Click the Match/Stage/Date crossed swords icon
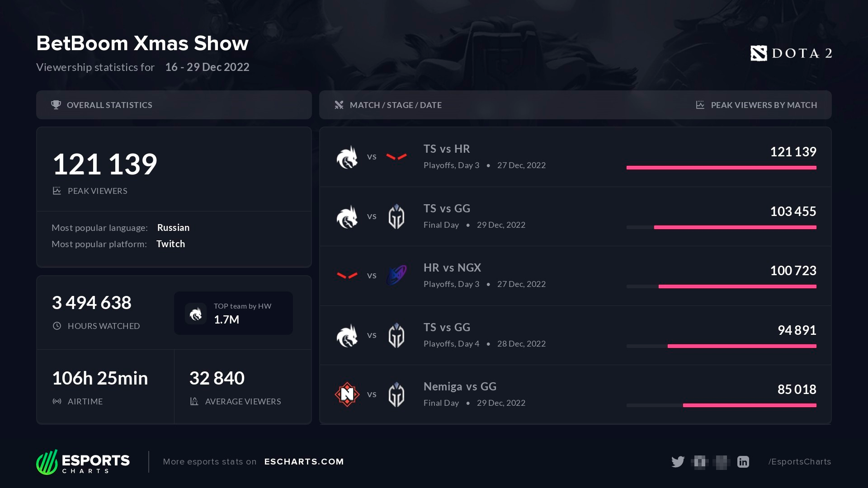The height and width of the screenshot is (488, 868). (338, 105)
